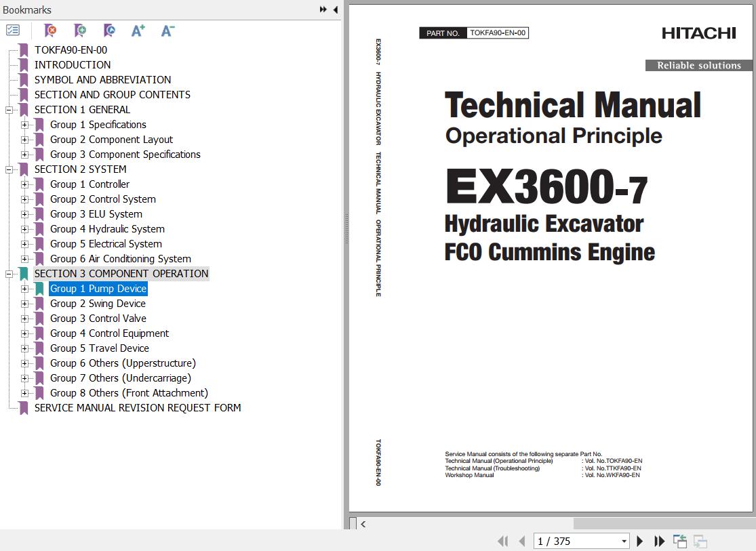Click bookmark icon beside Group 6 Others (Upperstructure)
This screenshot has height=551, width=756.
39,363
